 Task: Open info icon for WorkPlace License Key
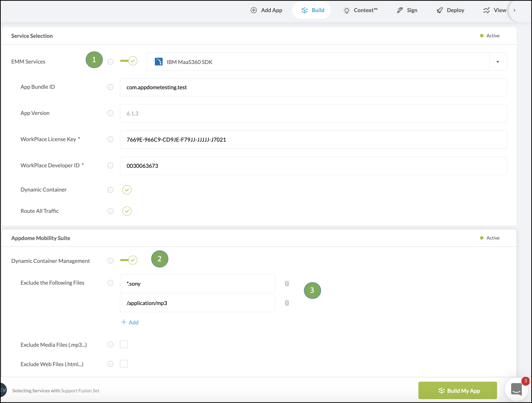pyautogui.click(x=110, y=139)
